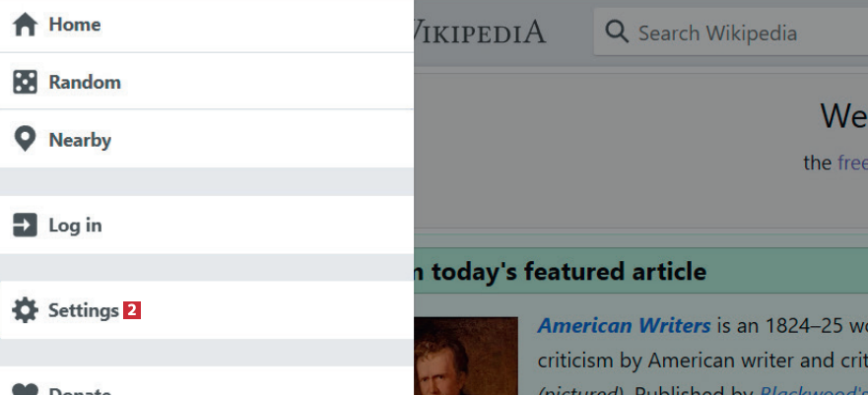Click the Donate heart icon

(x=25, y=389)
